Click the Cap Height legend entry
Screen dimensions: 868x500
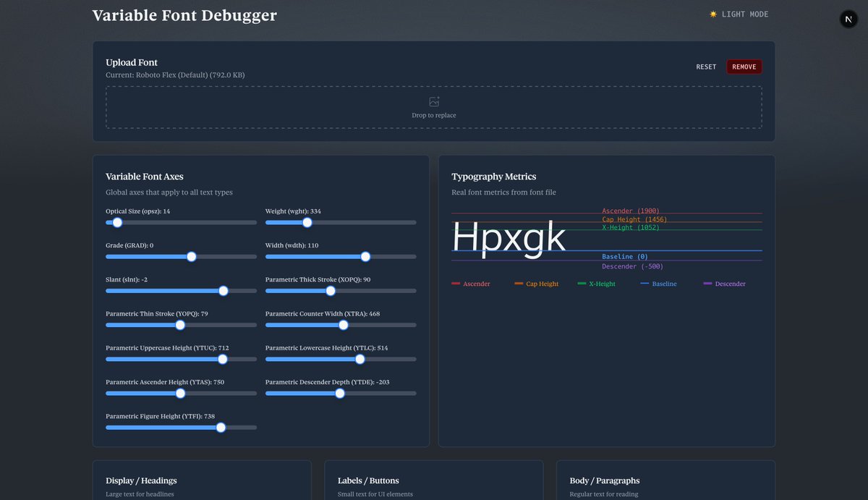[x=537, y=284]
